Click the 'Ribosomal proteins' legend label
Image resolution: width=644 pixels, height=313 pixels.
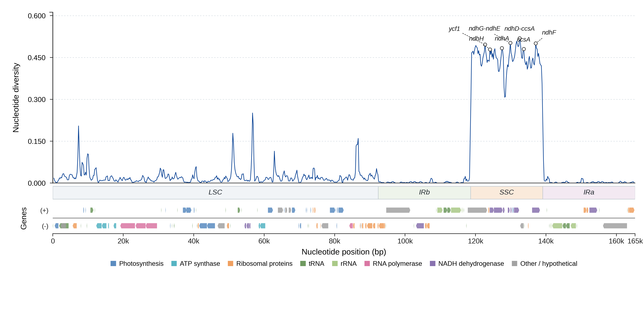pyautogui.click(x=264, y=264)
